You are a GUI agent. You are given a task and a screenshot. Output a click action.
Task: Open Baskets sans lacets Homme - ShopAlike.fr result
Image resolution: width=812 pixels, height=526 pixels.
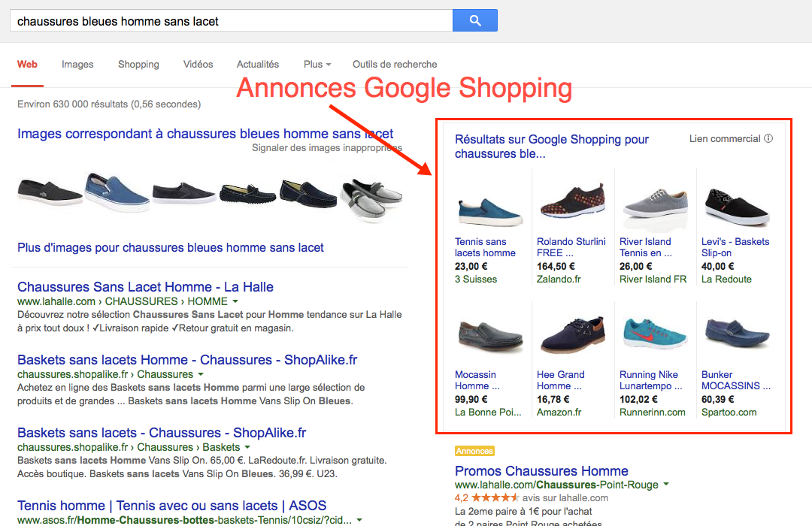pos(187,360)
